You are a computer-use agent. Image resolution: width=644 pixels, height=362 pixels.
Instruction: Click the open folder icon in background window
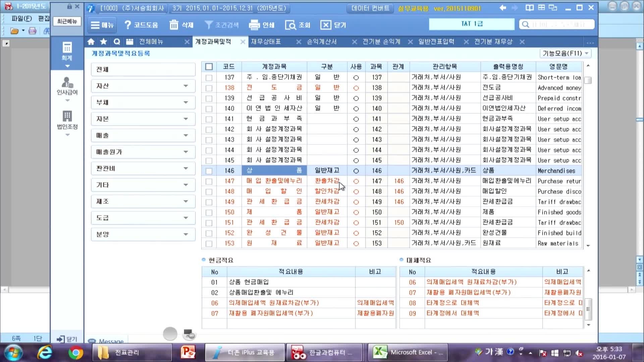14,31
